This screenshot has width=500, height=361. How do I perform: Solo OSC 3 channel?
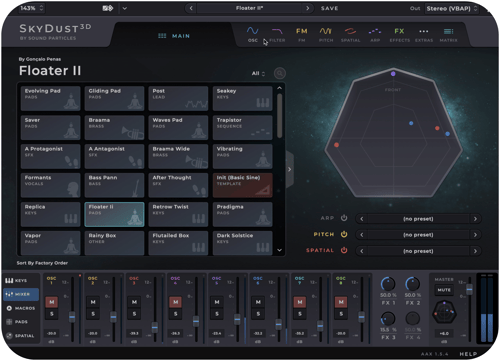(x=134, y=314)
